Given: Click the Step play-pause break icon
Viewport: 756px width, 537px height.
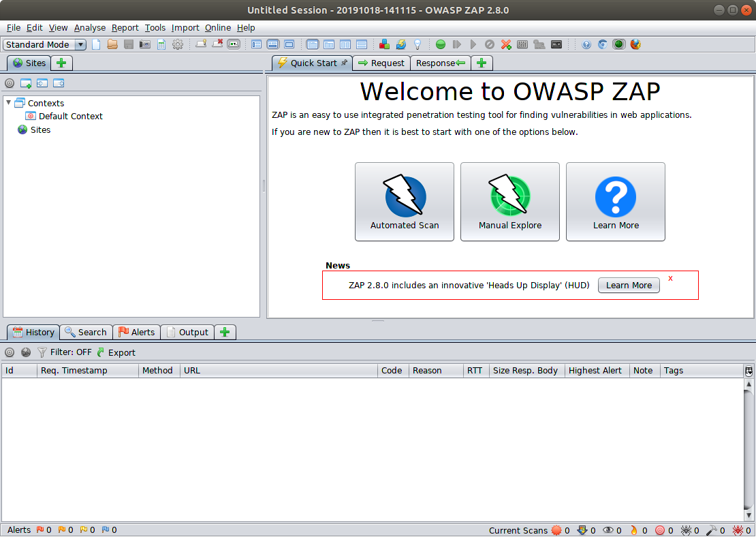Looking at the screenshot, I should 456,44.
